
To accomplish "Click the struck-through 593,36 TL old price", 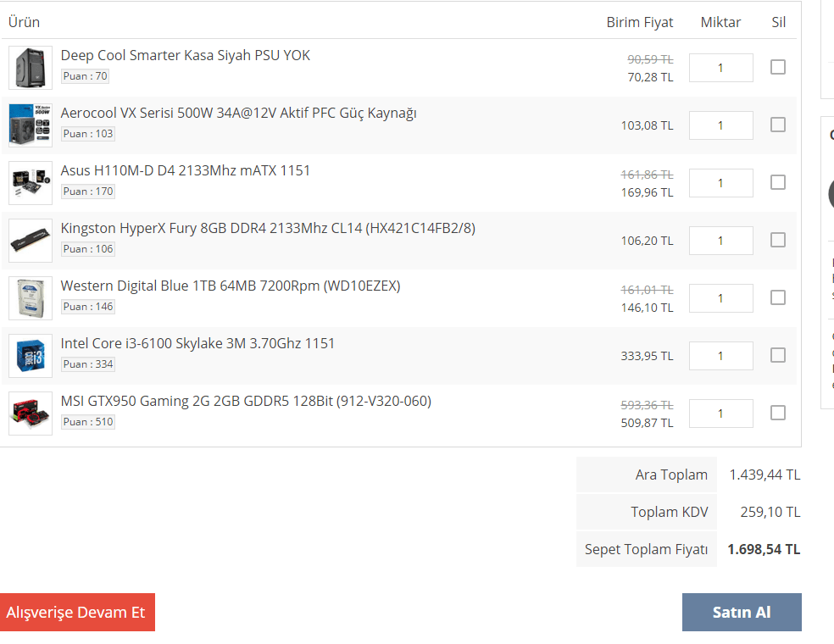I will pos(647,405).
